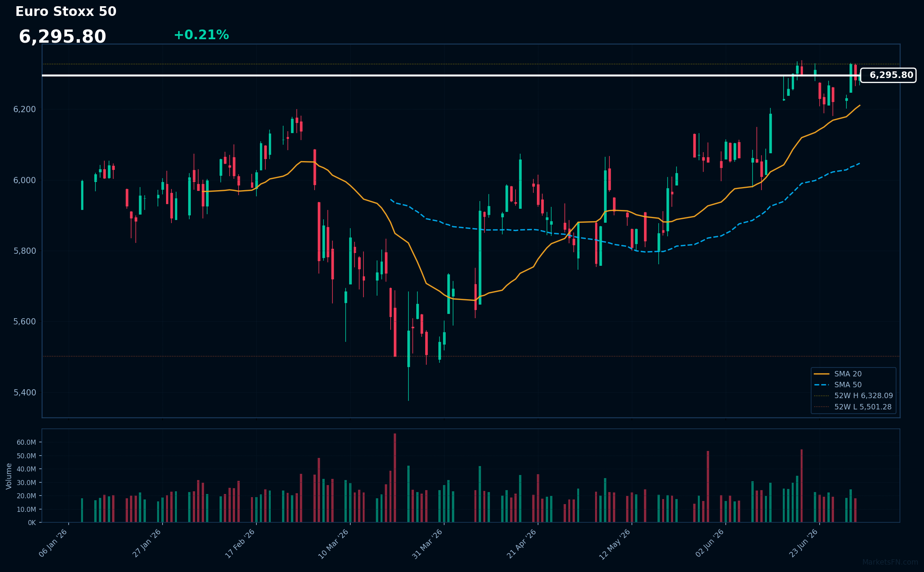The image size is (924, 572).
Task: Click the 40.0M volume axis label
Action: pyautogui.click(x=26, y=469)
